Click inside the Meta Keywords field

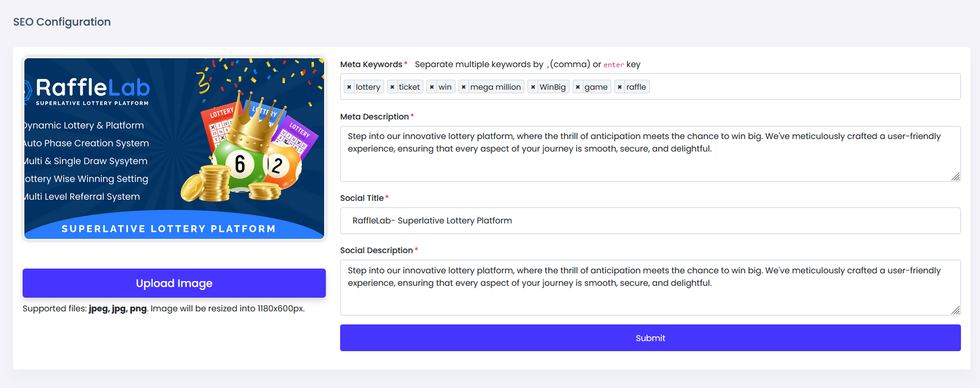click(803, 87)
